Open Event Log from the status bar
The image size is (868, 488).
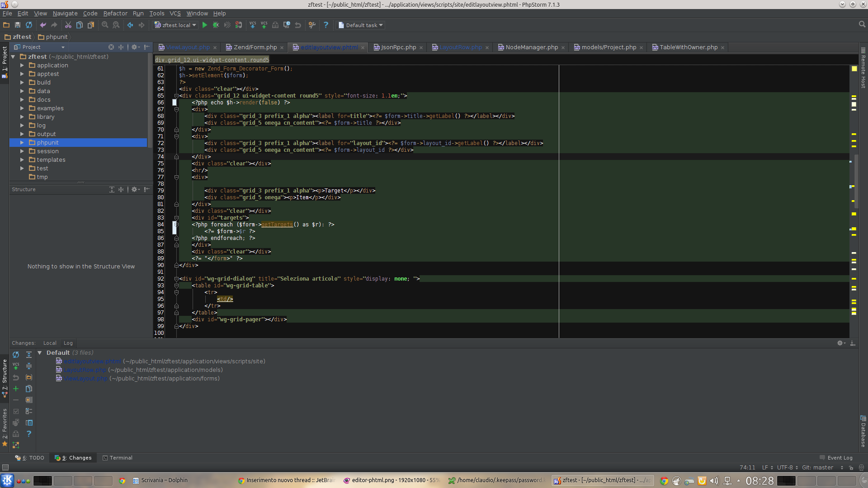point(840,458)
